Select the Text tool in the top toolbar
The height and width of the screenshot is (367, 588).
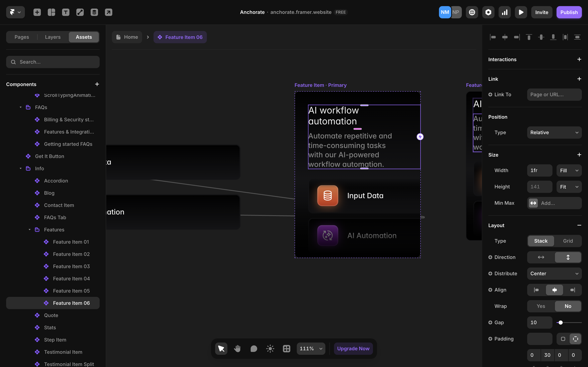(x=66, y=12)
